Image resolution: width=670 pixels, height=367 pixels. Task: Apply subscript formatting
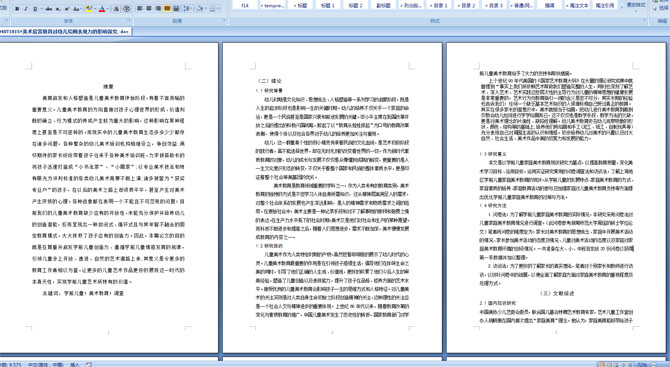(x=58, y=9)
